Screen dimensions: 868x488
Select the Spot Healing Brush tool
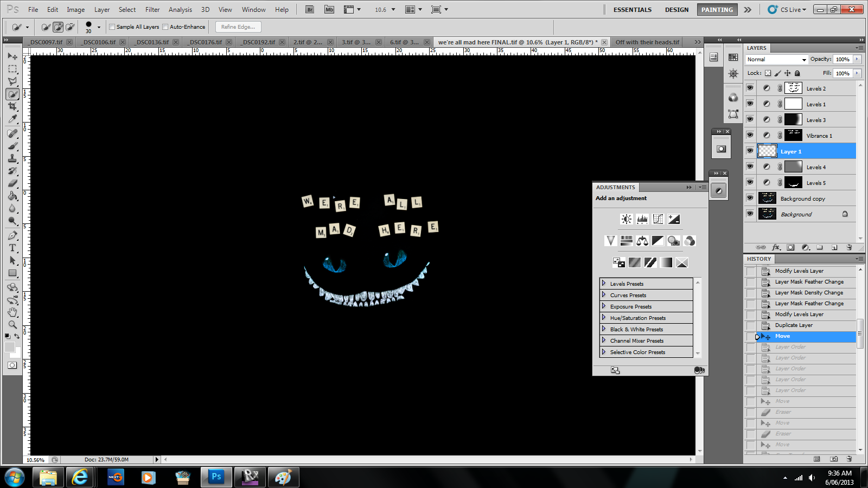point(12,133)
